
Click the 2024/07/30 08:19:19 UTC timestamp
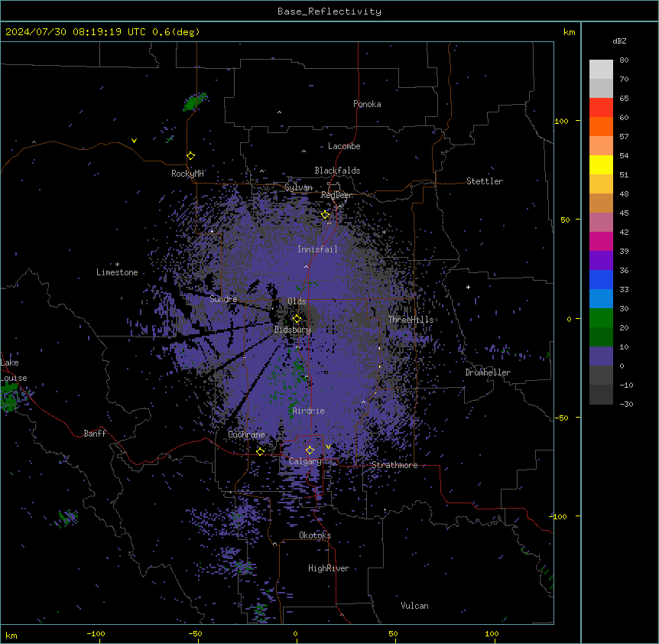click(76, 32)
